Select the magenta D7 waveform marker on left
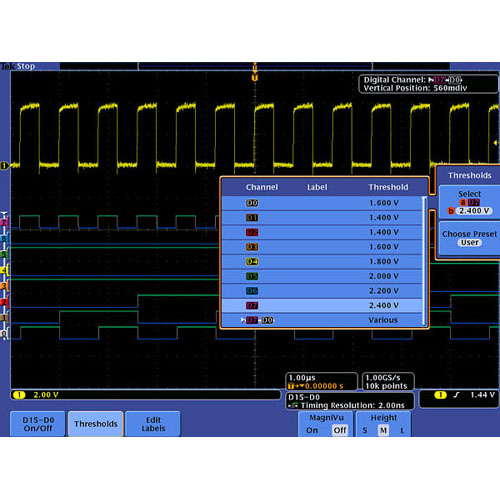The height and width of the screenshot is (500, 500). (x=4, y=222)
